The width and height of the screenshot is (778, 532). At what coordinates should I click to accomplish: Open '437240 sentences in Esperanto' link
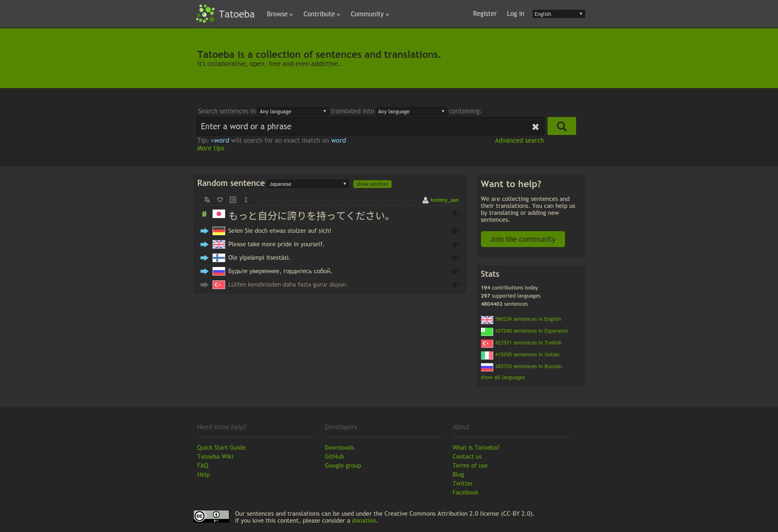click(531, 331)
